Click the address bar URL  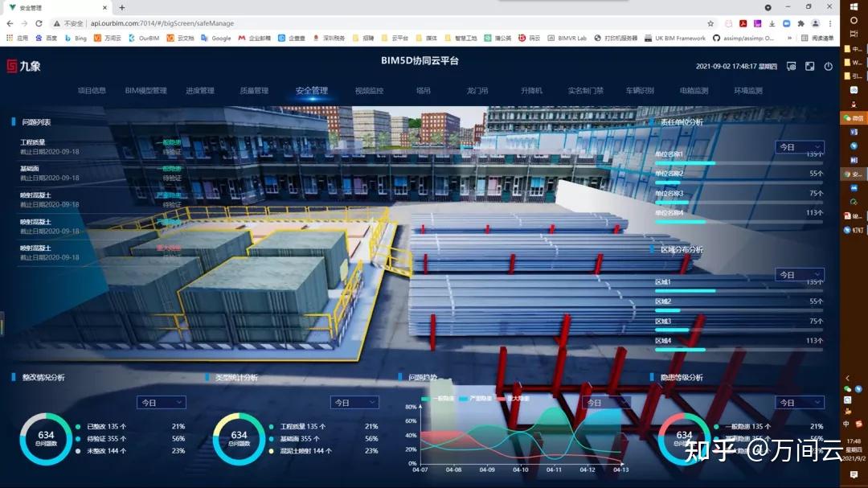click(x=162, y=23)
